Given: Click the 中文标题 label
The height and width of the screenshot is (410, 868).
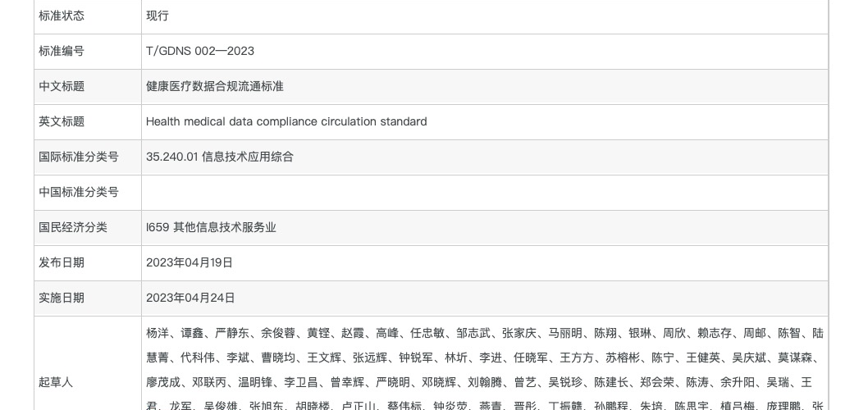Looking at the screenshot, I should click(x=62, y=86).
